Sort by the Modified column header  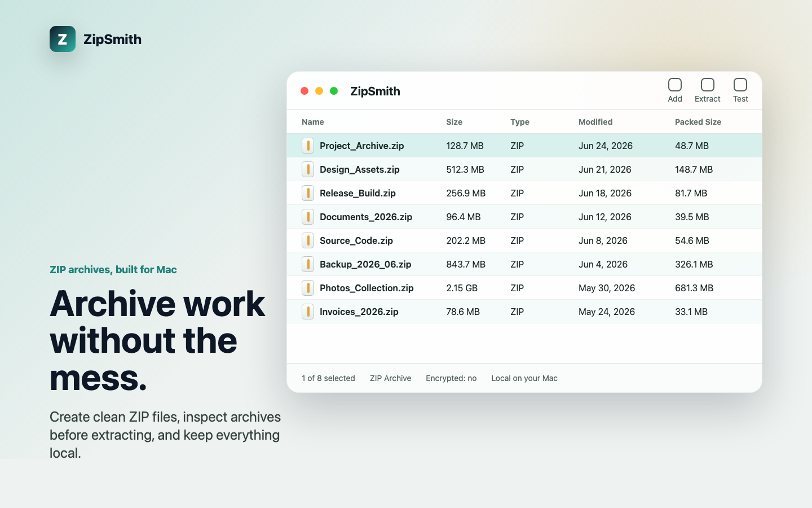(x=595, y=122)
